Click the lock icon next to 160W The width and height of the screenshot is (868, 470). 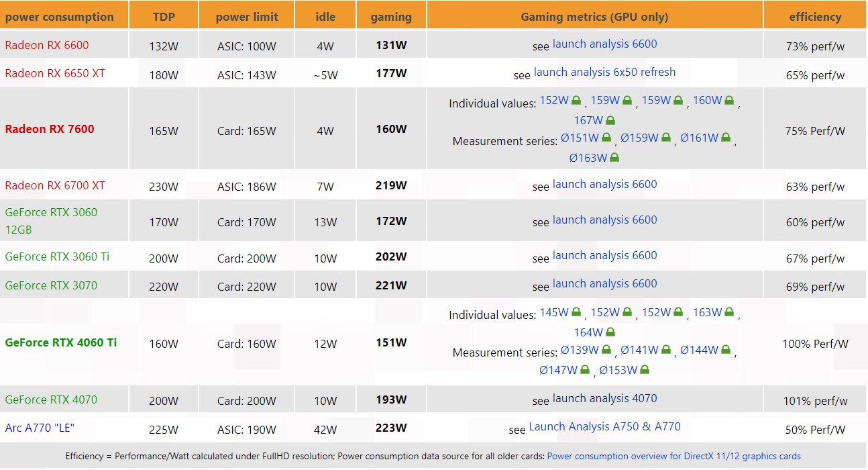(729, 101)
